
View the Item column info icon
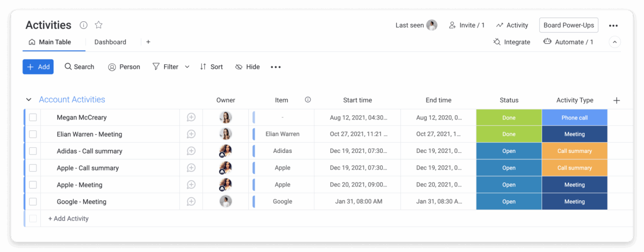(308, 100)
